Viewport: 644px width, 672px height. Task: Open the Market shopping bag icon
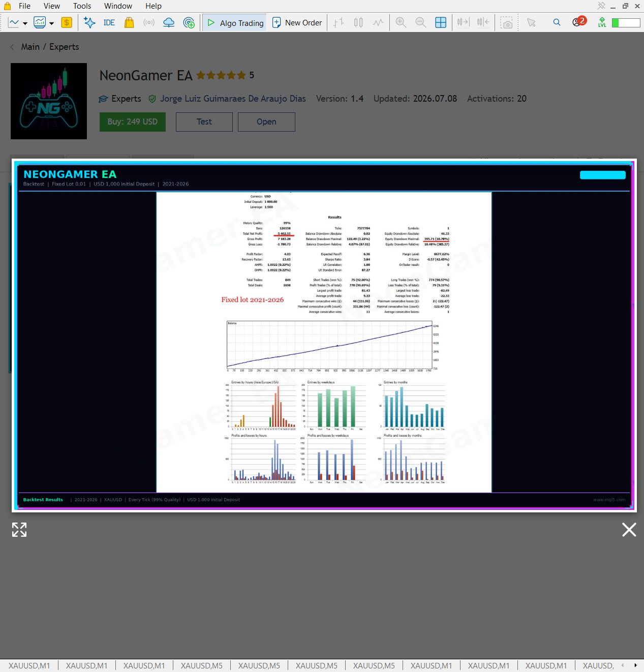click(129, 22)
